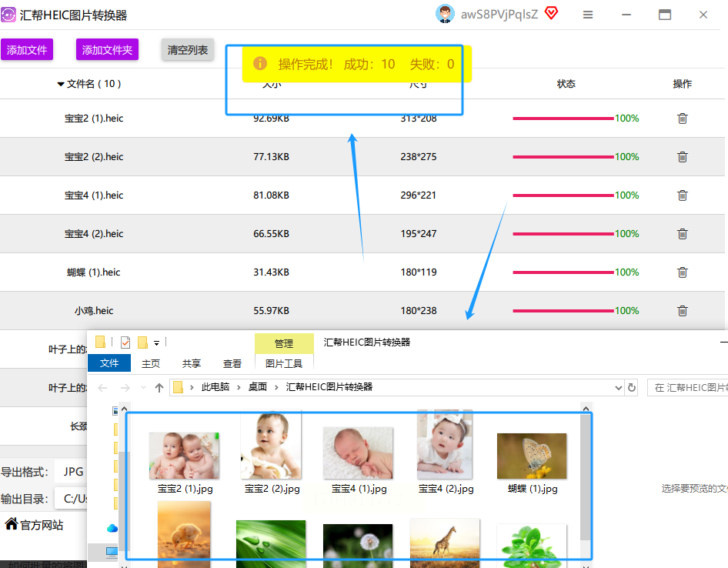The width and height of the screenshot is (728, 568).
Task: Click the Explorer quick access properties checkmark icon
Action: coord(125,342)
